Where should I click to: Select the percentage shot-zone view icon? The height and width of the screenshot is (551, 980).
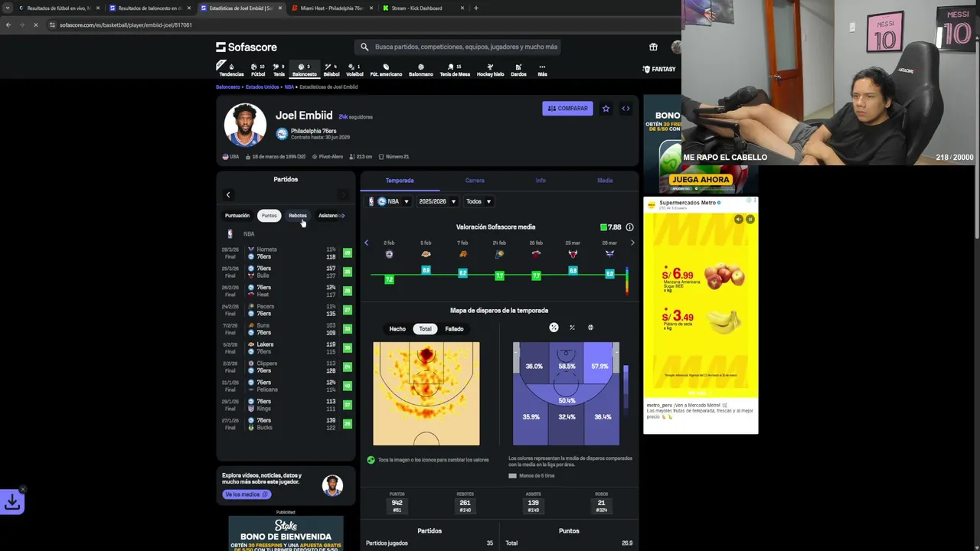click(554, 328)
